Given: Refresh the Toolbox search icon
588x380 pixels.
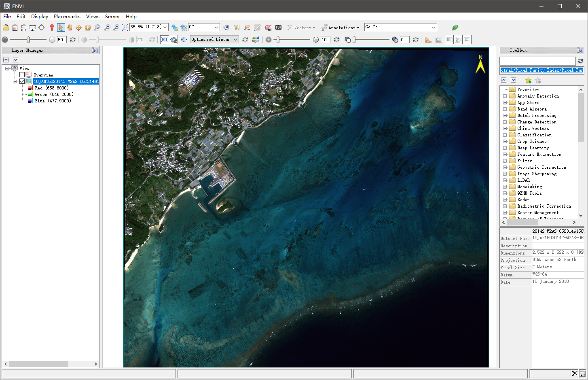Looking at the screenshot, I should point(580,61).
